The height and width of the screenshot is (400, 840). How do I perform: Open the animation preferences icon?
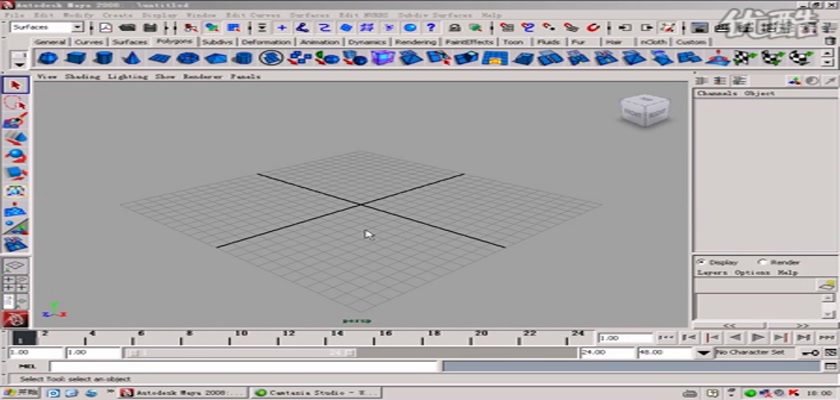[830, 352]
